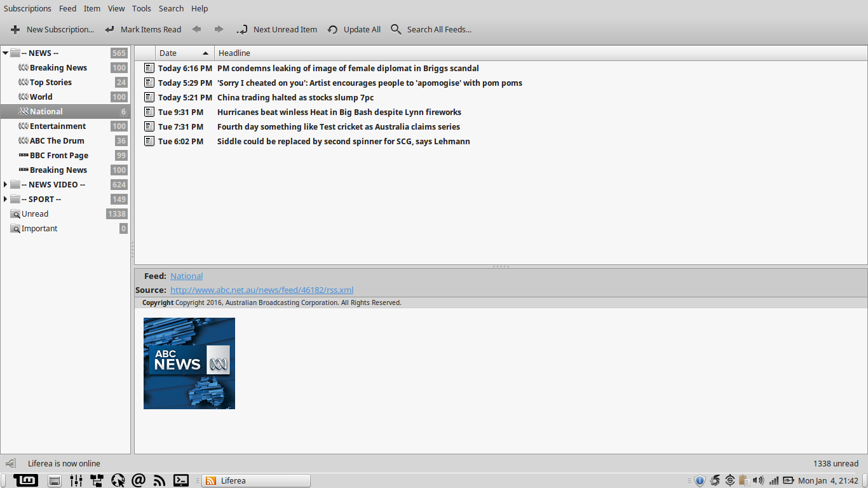Expand the -- NEWS VIDEO -- folder
Viewport: 868px width, 488px height.
point(6,184)
